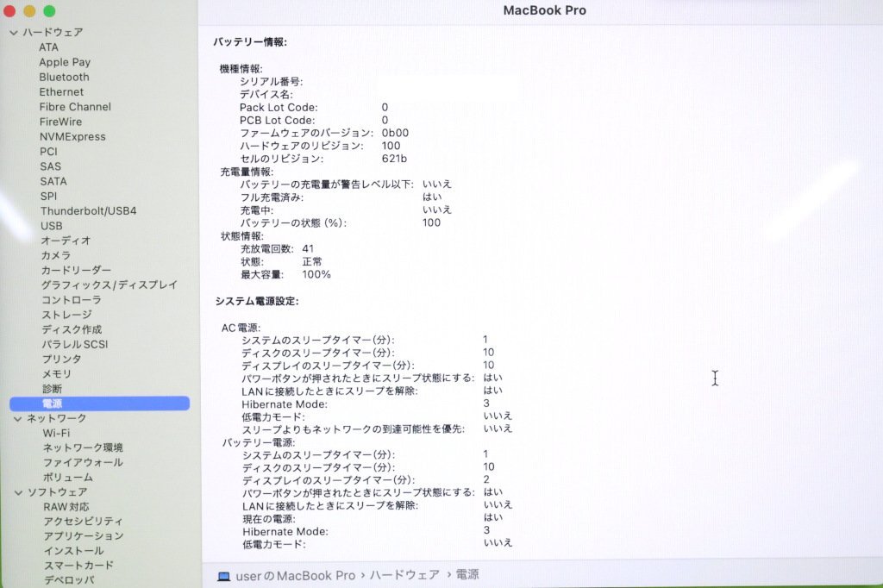Select ボリューム in the sidebar

pyautogui.click(x=67, y=478)
